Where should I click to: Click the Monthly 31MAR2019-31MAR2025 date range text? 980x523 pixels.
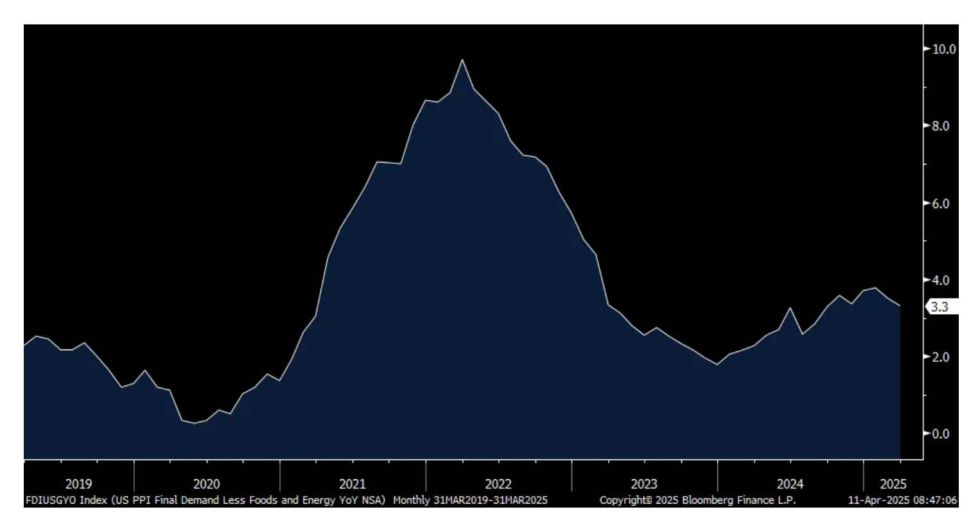click(x=470, y=500)
